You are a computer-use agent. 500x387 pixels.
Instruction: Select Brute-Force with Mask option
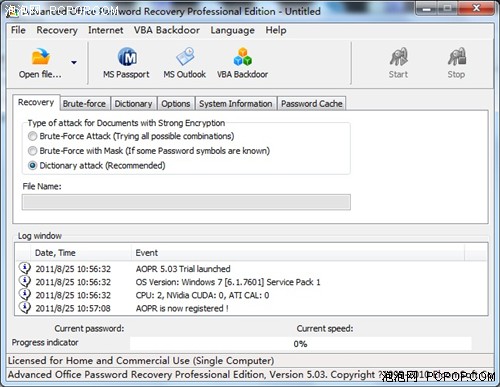coord(32,151)
